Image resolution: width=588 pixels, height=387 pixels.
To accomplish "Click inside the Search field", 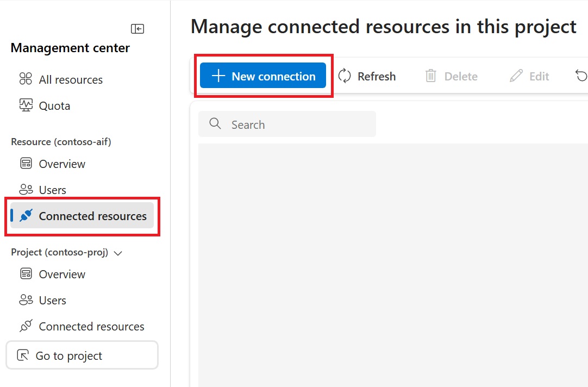I will coord(287,124).
